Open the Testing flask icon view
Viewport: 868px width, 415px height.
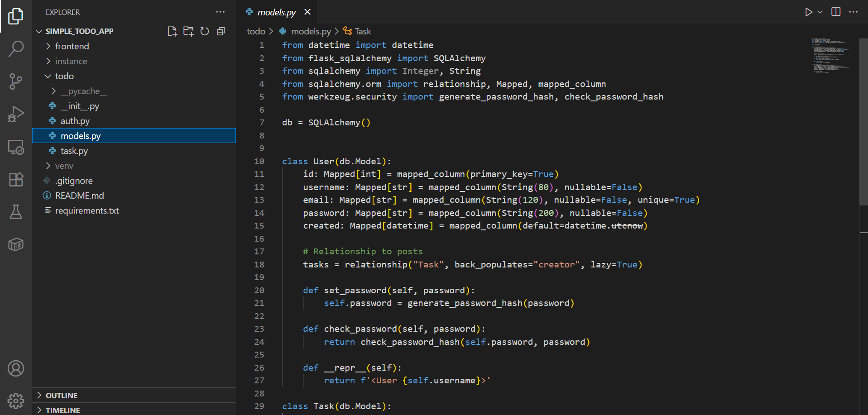pyautogui.click(x=16, y=212)
